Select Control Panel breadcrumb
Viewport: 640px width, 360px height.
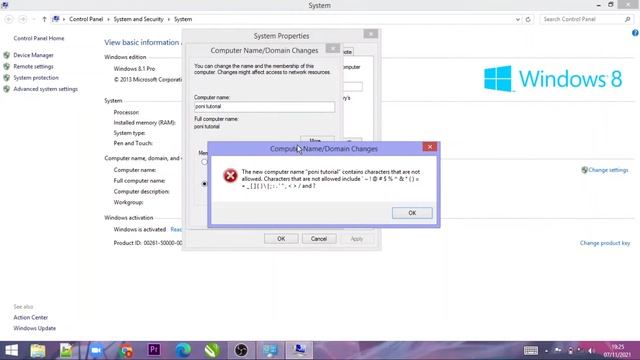tap(86, 19)
